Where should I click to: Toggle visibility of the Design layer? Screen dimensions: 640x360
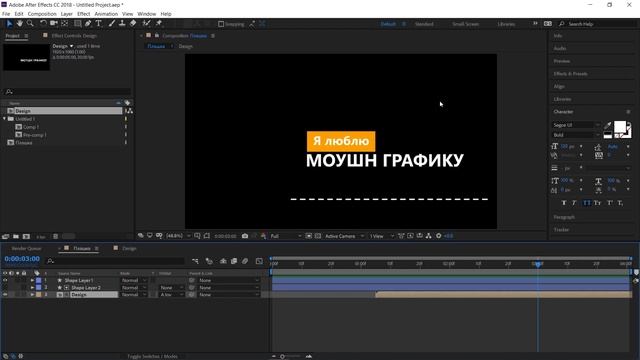click(x=5, y=294)
